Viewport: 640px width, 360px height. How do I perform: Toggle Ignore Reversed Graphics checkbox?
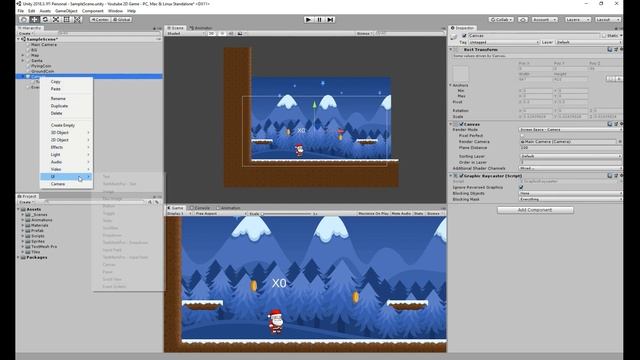click(521, 187)
